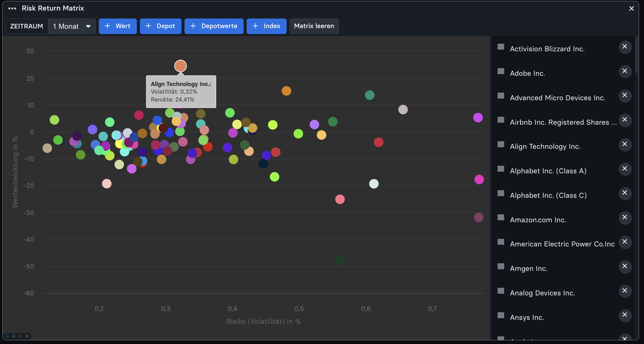Select the Index add option

tap(266, 26)
